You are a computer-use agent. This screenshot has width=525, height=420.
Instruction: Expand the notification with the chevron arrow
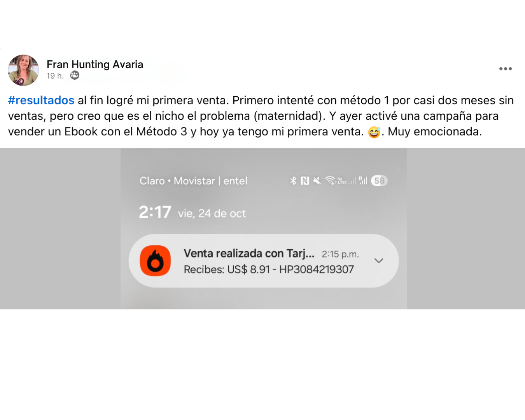coord(379,261)
